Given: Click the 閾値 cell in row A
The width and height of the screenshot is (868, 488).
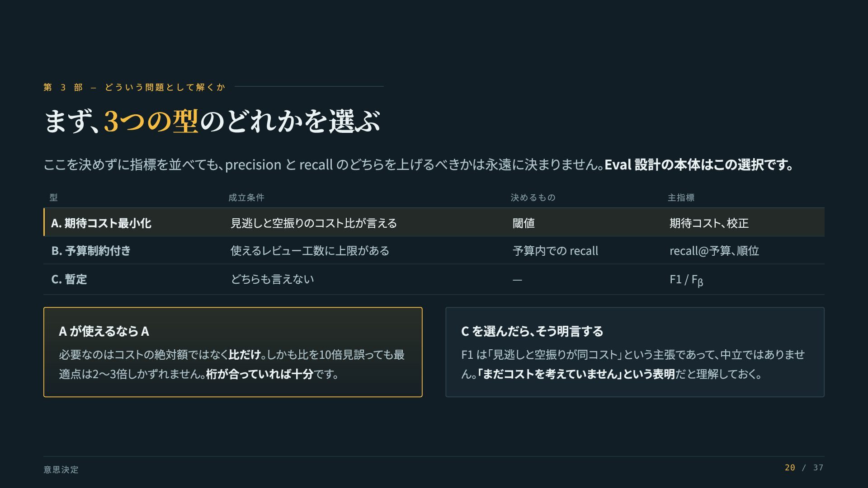Looking at the screenshot, I should (x=524, y=223).
